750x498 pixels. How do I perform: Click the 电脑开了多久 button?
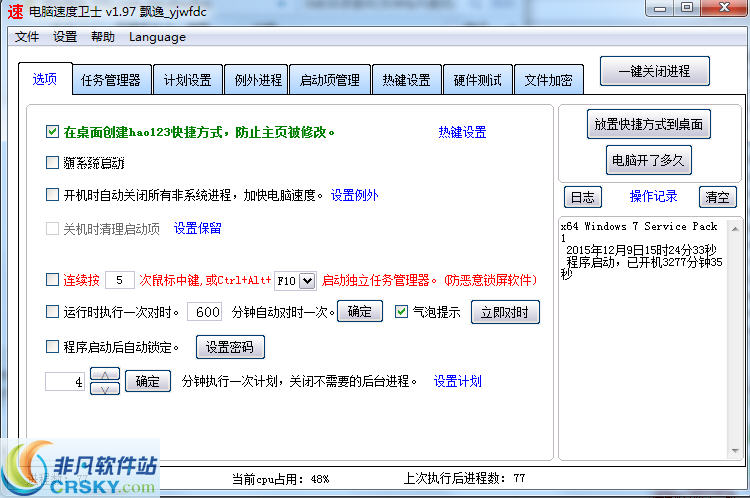(x=649, y=160)
